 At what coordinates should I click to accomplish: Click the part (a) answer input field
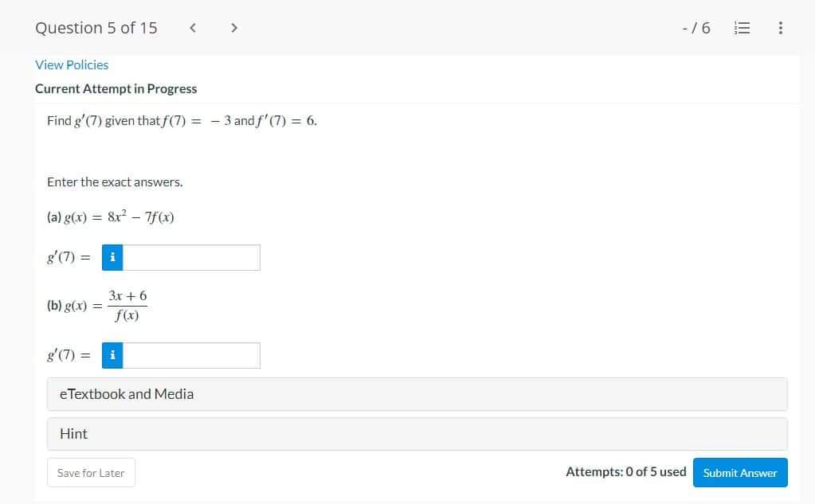(191, 256)
